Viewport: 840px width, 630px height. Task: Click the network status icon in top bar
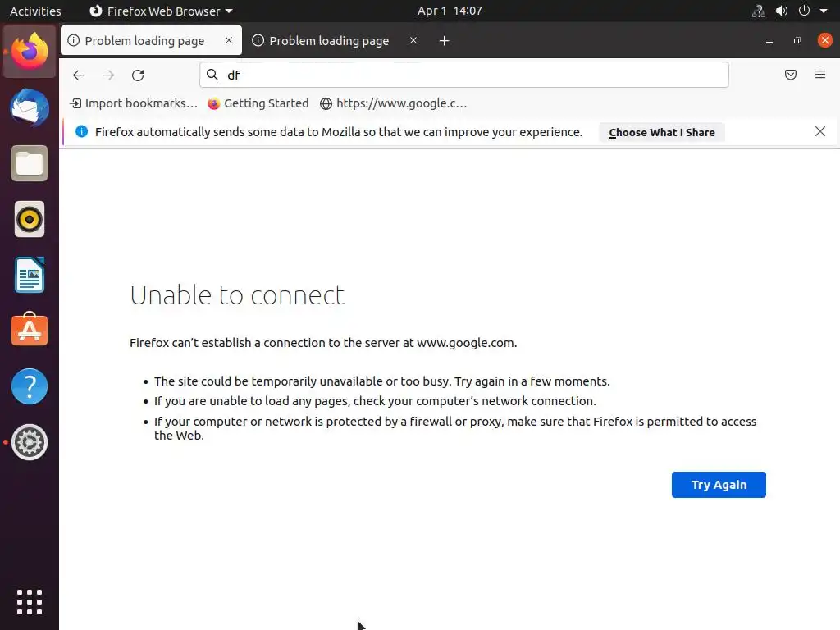tap(758, 11)
